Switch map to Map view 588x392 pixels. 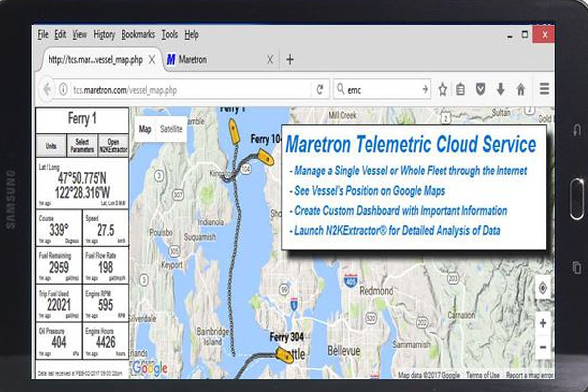[x=145, y=129]
